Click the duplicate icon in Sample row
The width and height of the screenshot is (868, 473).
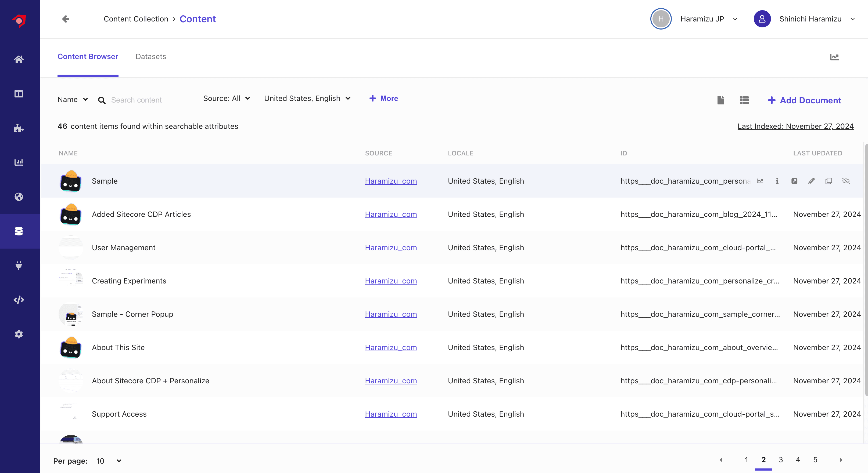click(x=828, y=181)
